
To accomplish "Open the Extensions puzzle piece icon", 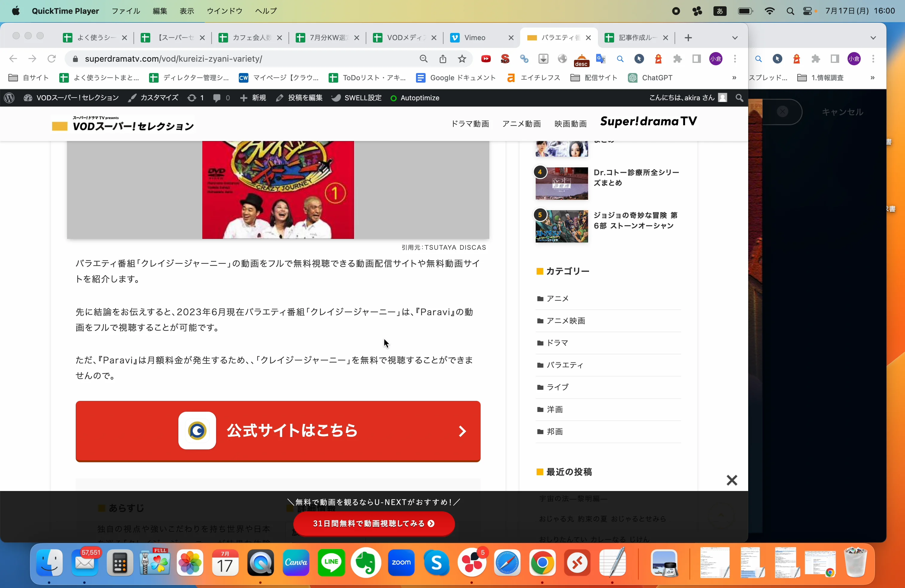I will pos(678,59).
